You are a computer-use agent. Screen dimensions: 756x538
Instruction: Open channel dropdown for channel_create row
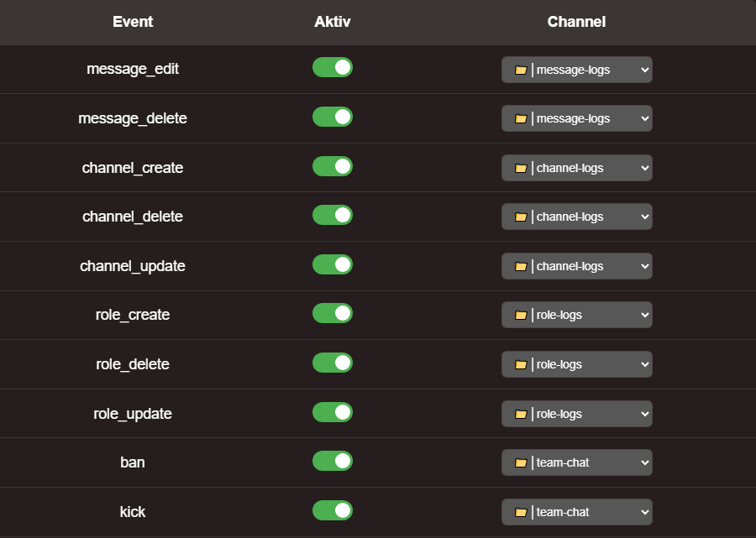click(576, 168)
